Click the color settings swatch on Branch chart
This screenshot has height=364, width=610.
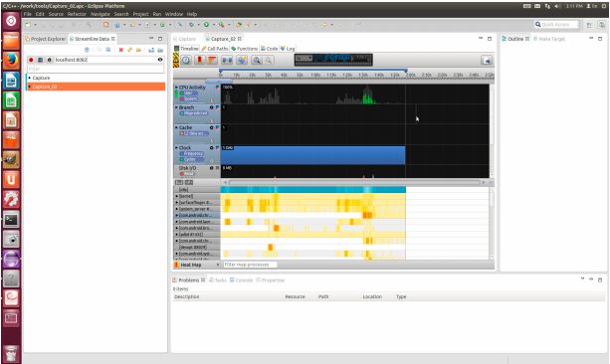click(218, 107)
